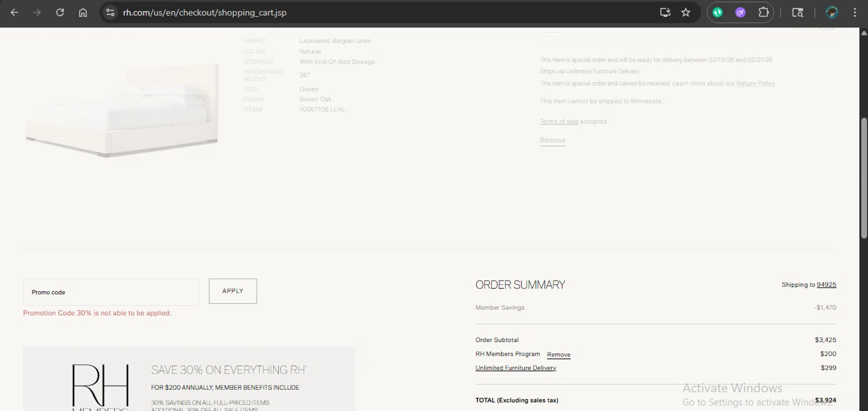Click the Promo code input field
The height and width of the screenshot is (411, 868).
(111, 292)
